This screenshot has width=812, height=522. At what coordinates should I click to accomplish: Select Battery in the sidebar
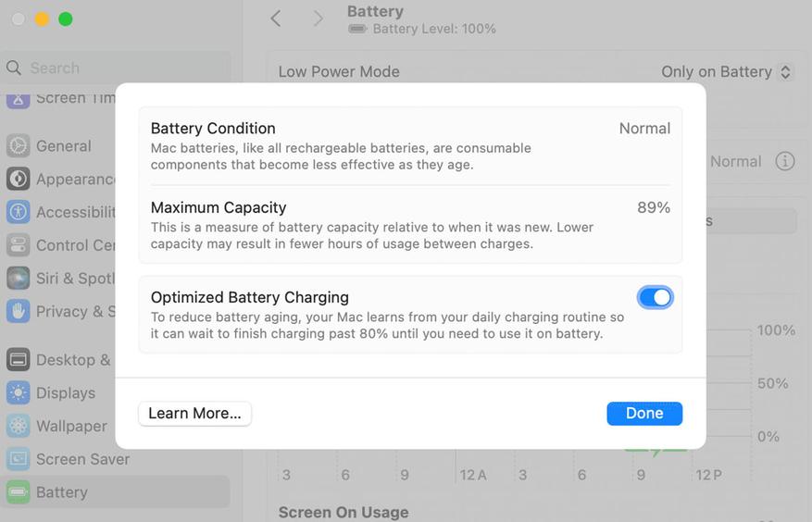(61, 492)
